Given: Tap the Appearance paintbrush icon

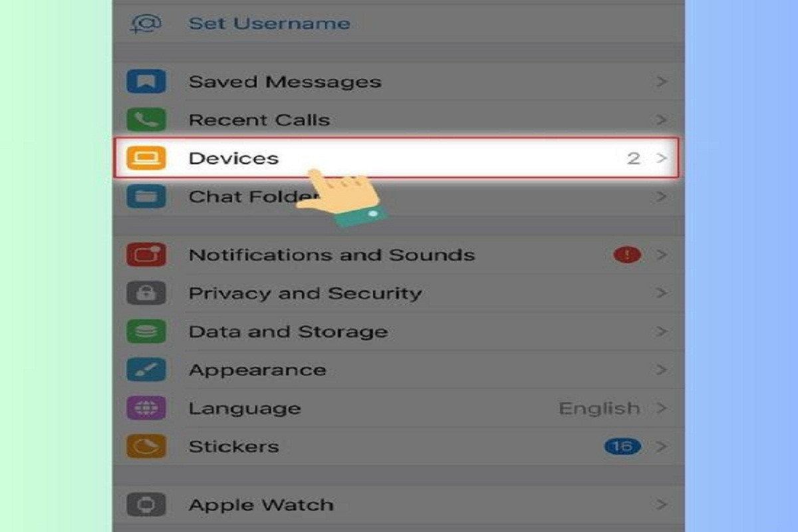Looking at the screenshot, I should (x=146, y=370).
